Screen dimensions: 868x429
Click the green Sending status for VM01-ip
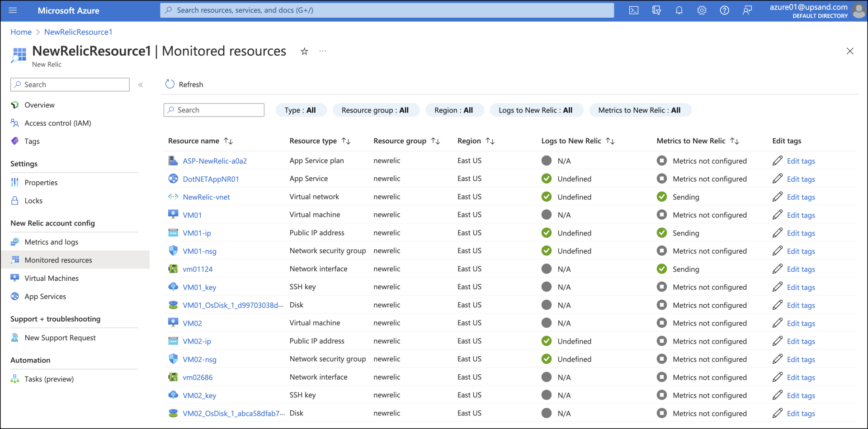click(662, 233)
